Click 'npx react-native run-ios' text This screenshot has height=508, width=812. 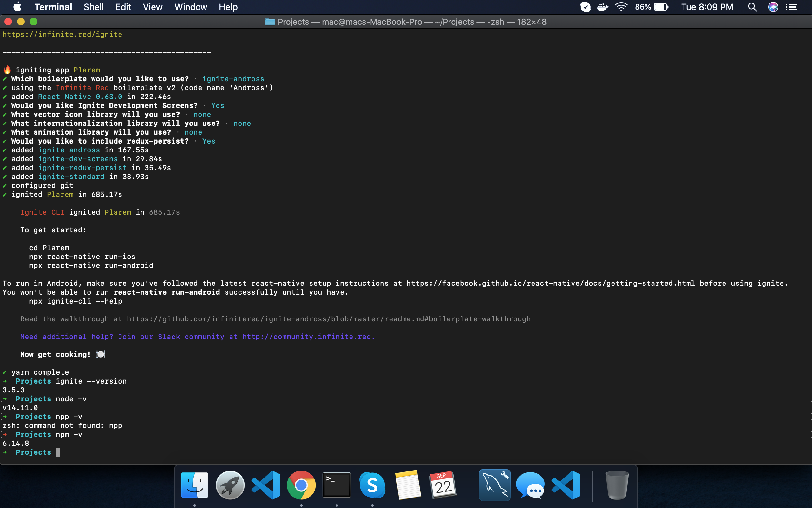[82, 257]
